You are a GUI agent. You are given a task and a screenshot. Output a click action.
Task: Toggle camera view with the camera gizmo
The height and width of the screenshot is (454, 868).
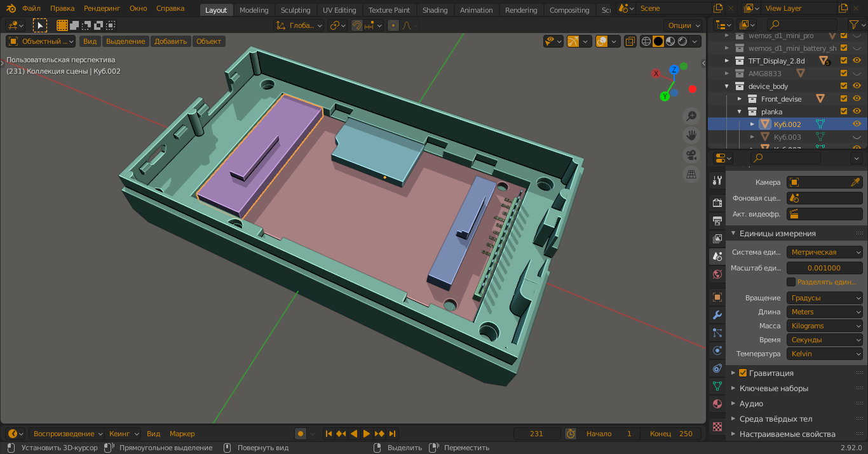point(691,155)
